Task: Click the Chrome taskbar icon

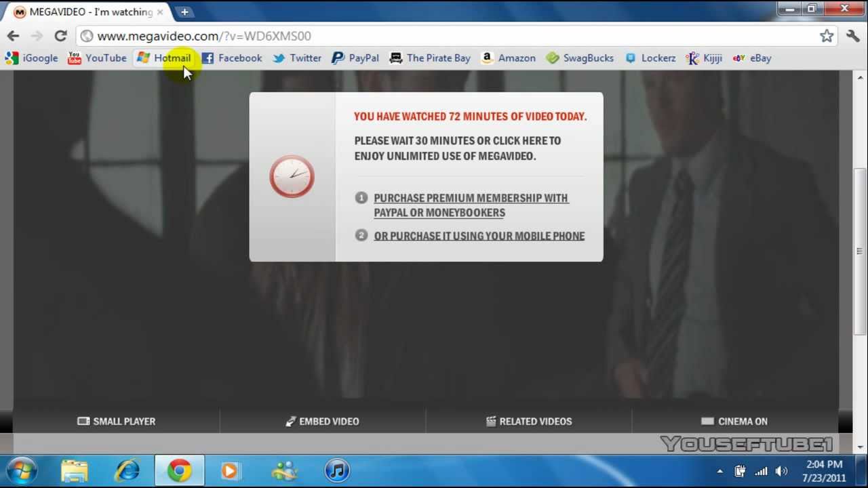Action: [x=179, y=471]
